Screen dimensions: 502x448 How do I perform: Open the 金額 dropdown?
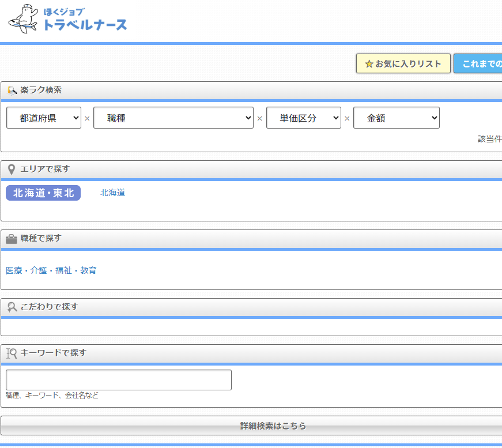click(397, 118)
